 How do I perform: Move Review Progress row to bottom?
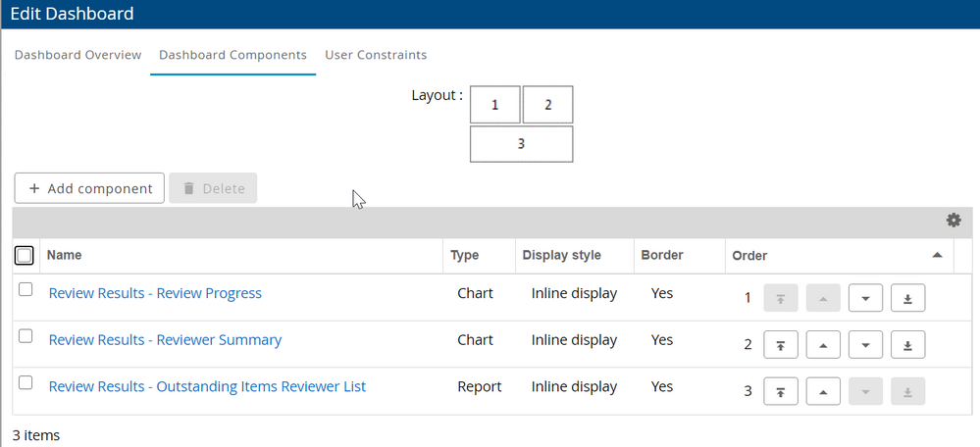coord(907,298)
